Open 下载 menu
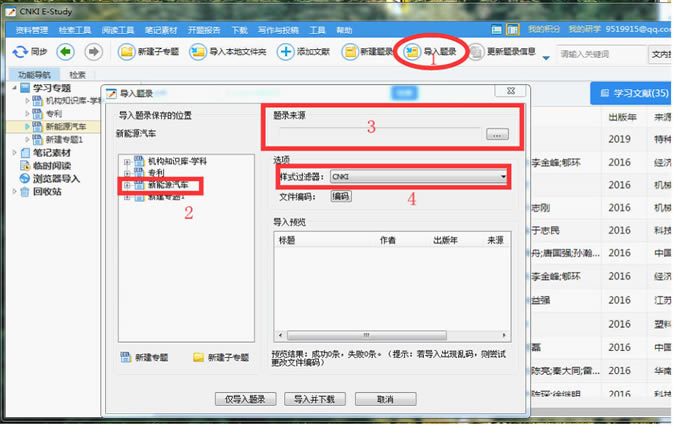This screenshot has height=426, width=673. click(239, 30)
